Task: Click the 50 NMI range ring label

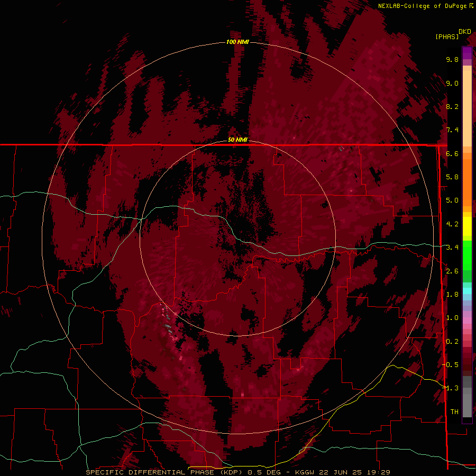Action: [237, 140]
